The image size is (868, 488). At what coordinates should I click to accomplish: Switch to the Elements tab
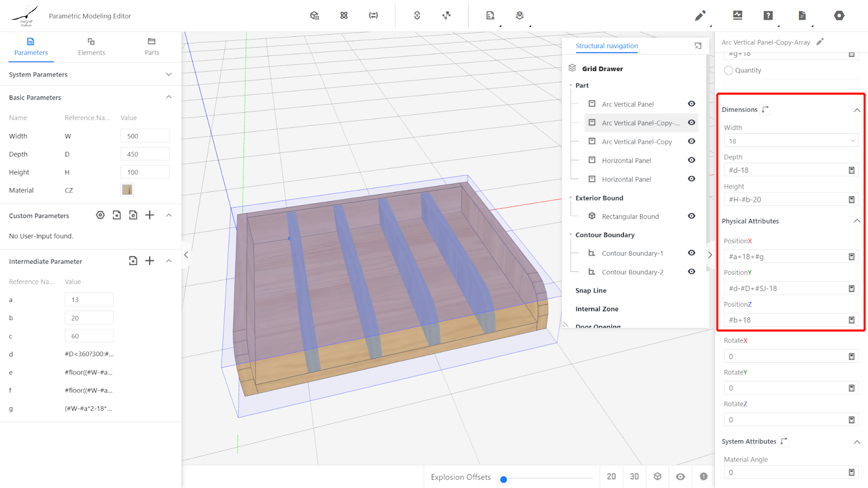click(x=91, y=47)
